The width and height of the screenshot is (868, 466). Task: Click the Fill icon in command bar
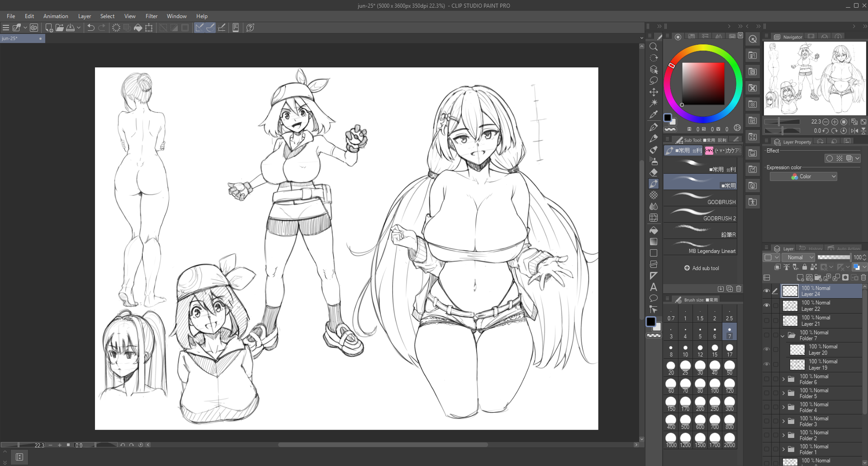pyautogui.click(x=138, y=28)
